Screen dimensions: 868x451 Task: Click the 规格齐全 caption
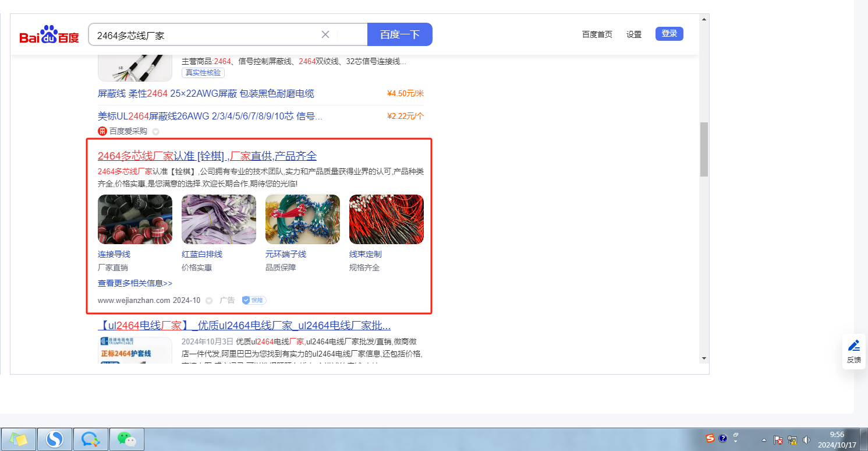[x=364, y=267]
